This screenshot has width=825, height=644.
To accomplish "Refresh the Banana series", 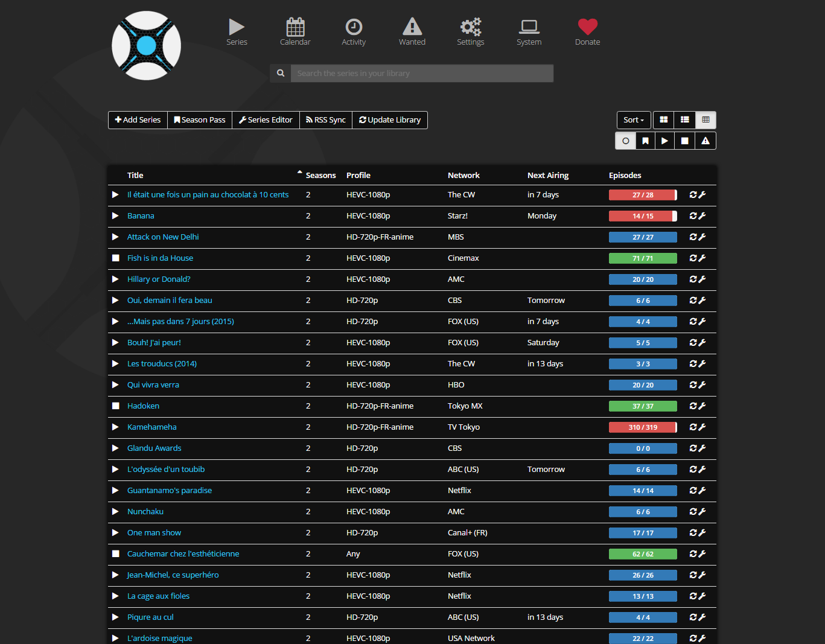I will 693,216.
